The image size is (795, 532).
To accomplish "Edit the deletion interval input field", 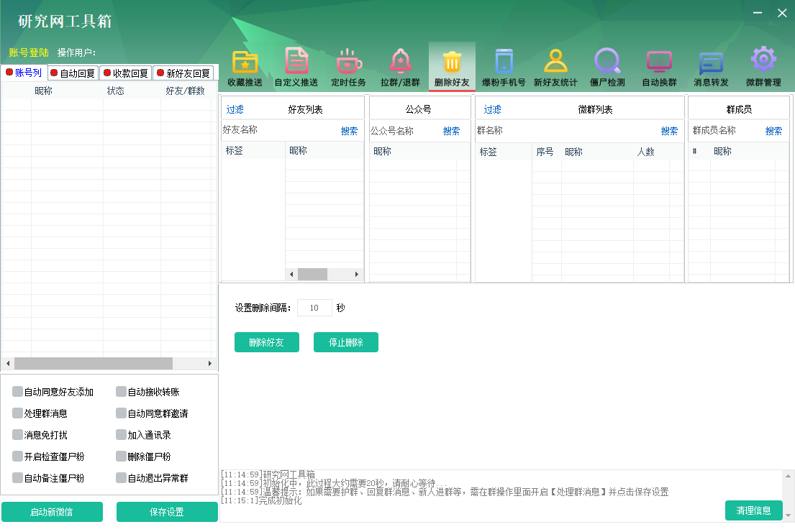I will (314, 308).
